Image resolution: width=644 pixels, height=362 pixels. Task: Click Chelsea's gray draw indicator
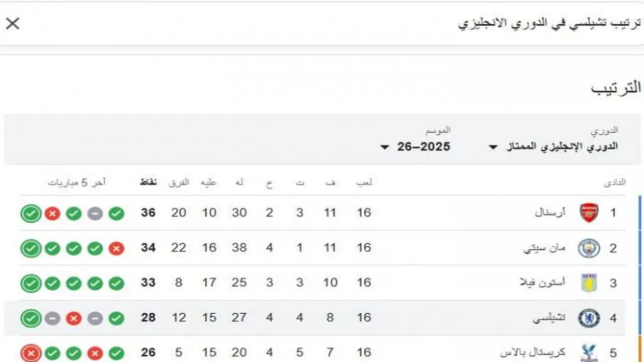pos(52,318)
